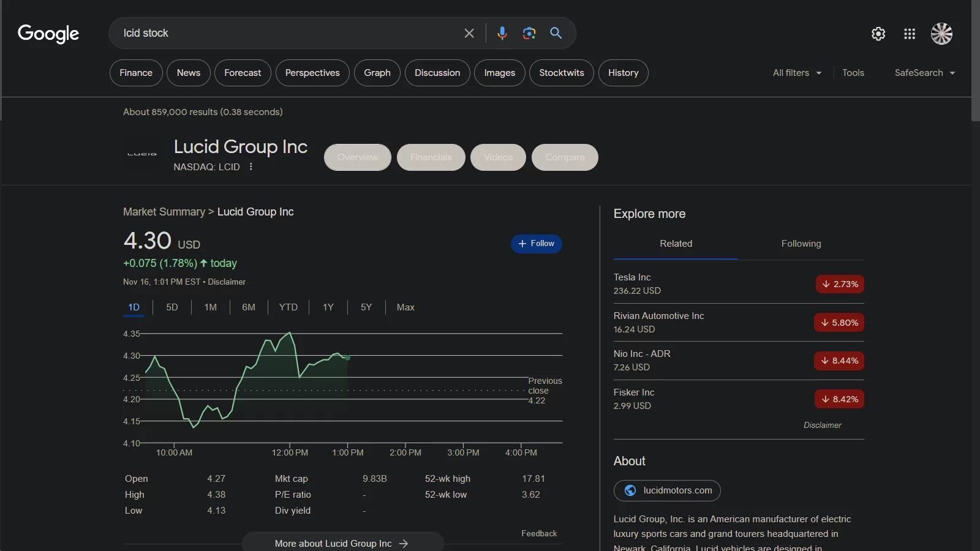Image resolution: width=980 pixels, height=551 pixels.
Task: Follow Lucid Group stock
Action: 537,244
